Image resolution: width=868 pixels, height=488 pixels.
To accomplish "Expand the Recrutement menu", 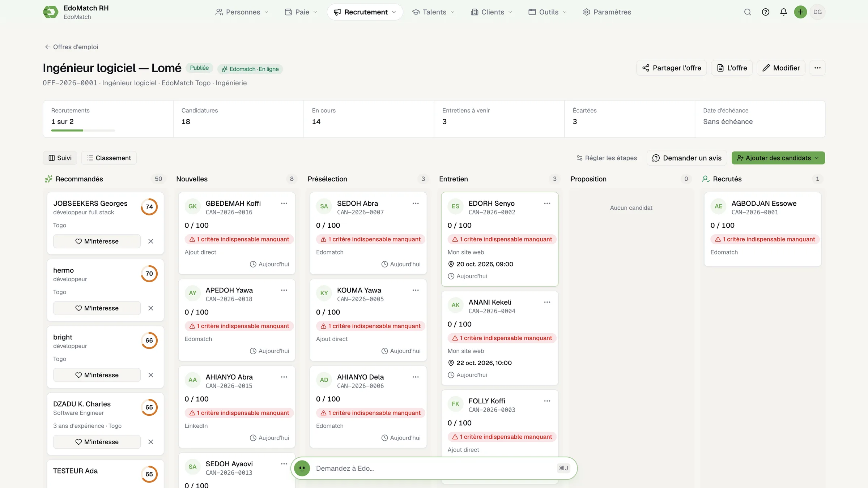I will [x=365, y=12].
